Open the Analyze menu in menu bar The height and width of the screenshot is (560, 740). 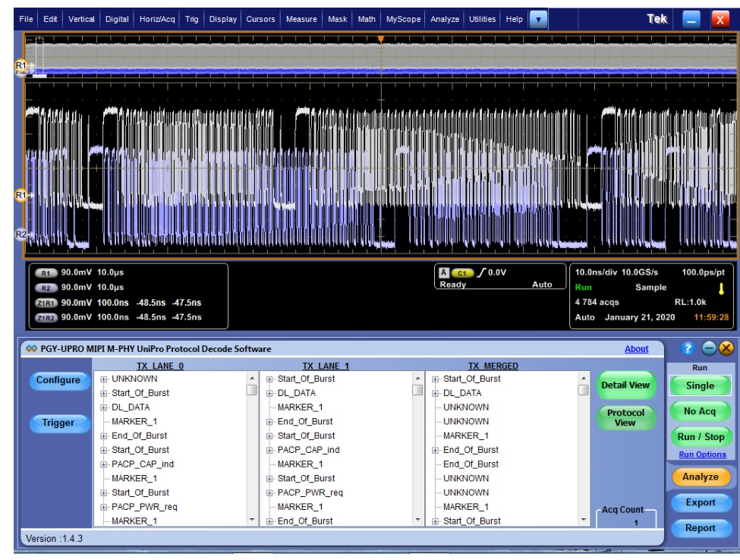coord(445,19)
